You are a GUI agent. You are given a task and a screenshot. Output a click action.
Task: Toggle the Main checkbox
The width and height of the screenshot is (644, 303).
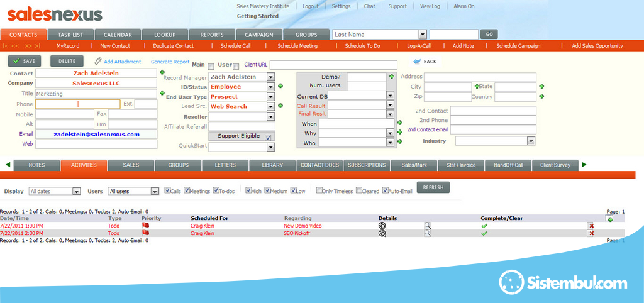click(211, 67)
